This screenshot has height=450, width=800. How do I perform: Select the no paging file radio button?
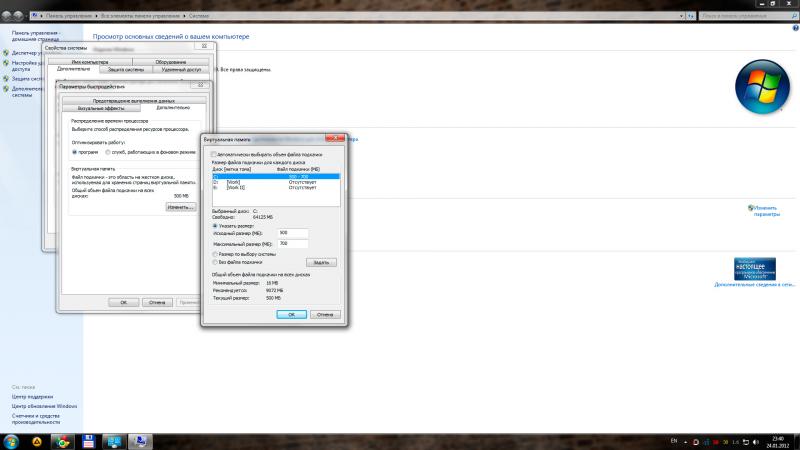(x=215, y=262)
